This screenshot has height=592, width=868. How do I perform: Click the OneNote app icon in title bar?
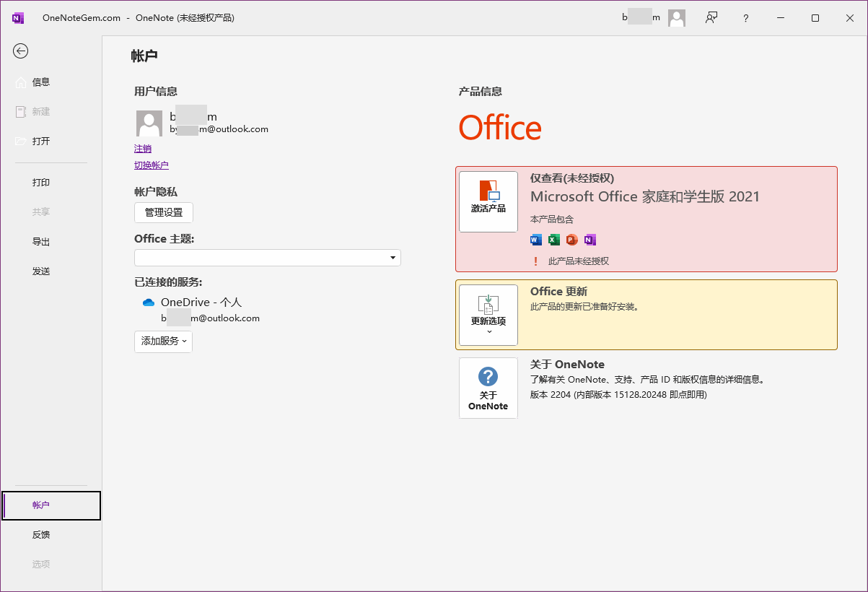18,18
